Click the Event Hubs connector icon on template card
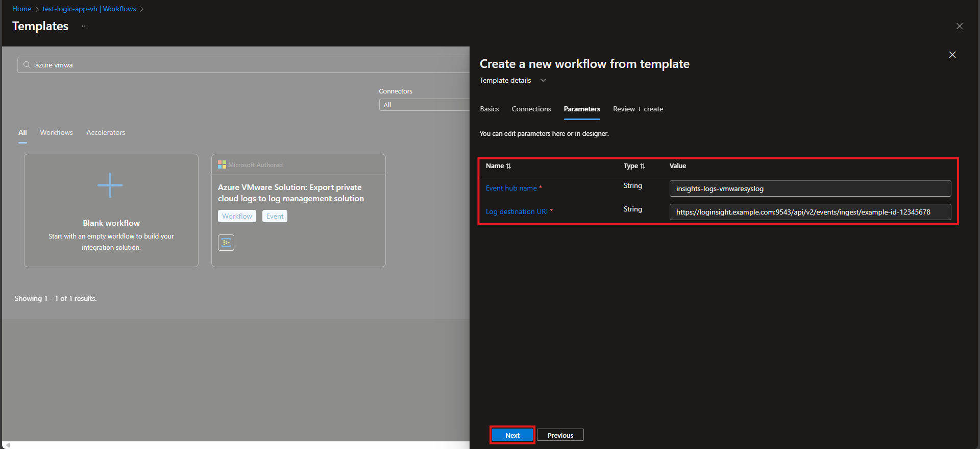This screenshot has width=980, height=449. pos(226,243)
